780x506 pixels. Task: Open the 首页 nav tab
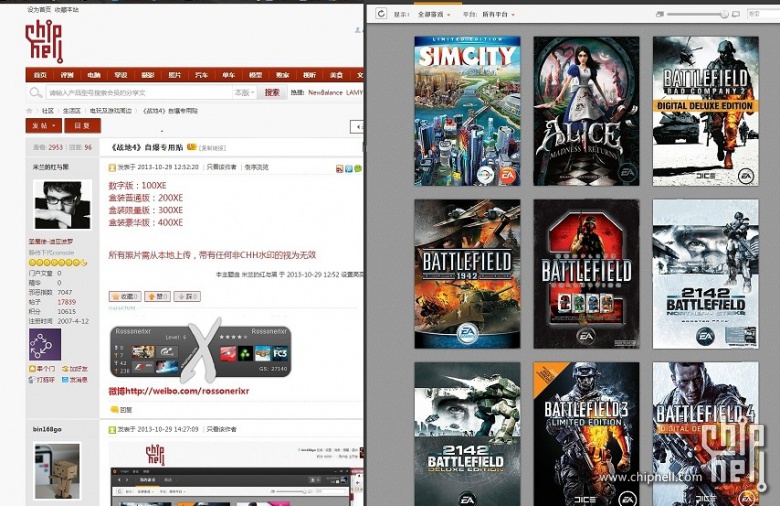pos(40,75)
